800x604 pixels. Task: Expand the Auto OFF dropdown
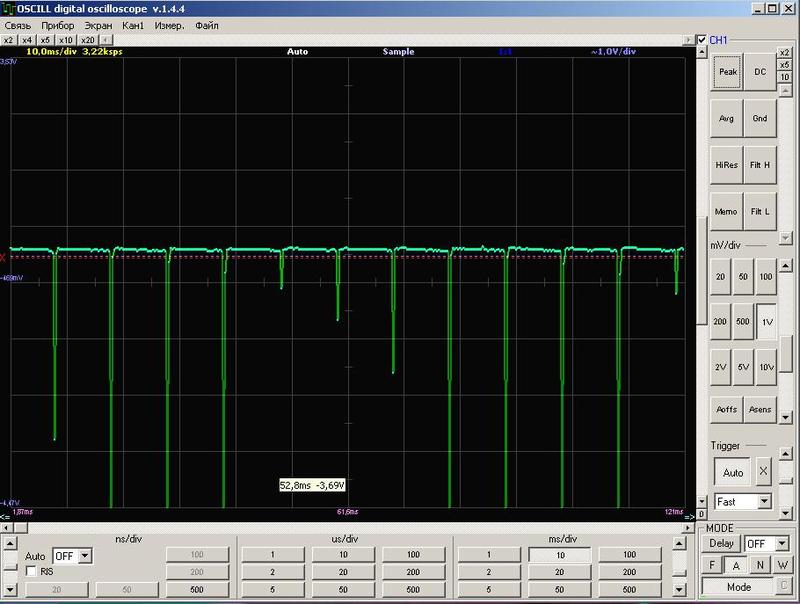click(84, 555)
